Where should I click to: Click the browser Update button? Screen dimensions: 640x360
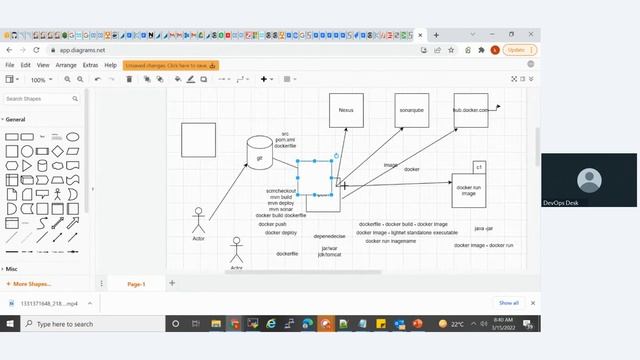pyautogui.click(x=520, y=50)
